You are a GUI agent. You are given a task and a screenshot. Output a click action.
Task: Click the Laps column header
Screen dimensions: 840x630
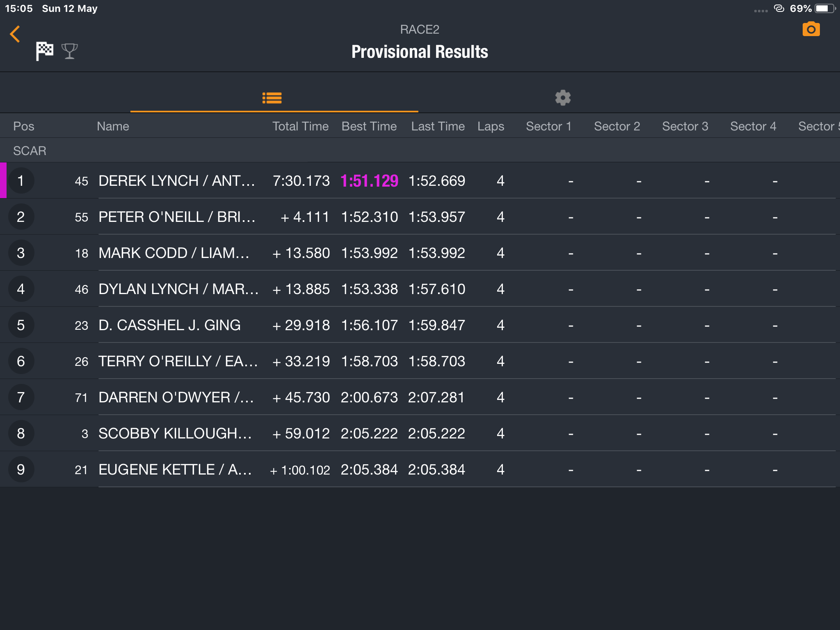[x=491, y=126]
